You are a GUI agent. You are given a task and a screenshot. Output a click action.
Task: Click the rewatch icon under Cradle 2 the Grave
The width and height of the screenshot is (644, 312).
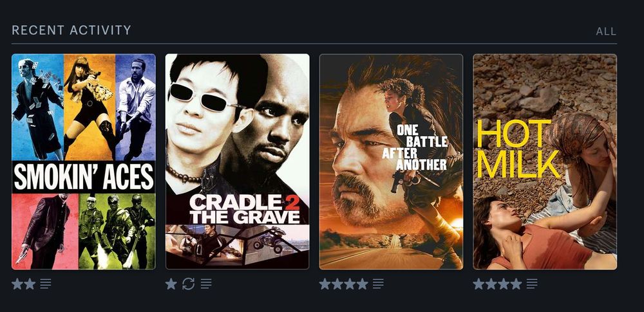[189, 284]
